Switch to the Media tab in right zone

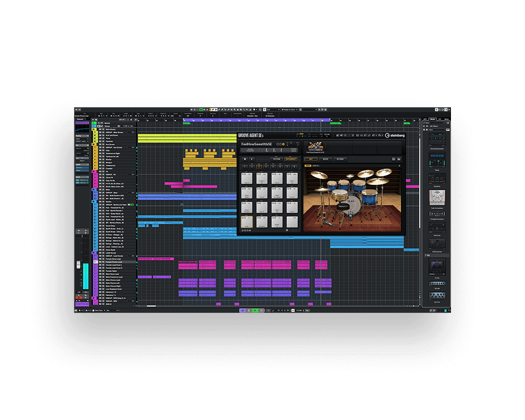(433, 119)
